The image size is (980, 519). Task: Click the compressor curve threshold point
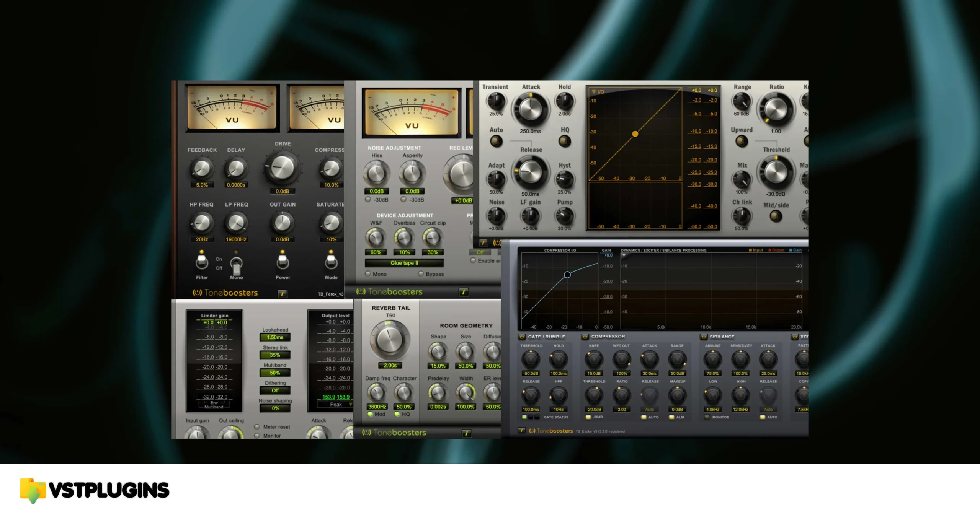[x=635, y=134]
